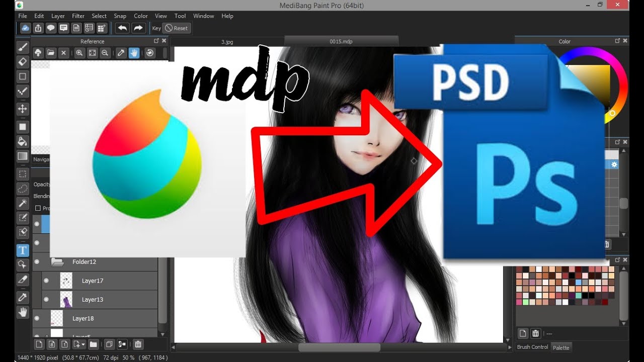Fit Reference image to panel
This screenshot has height=362, width=644.
(92, 53)
